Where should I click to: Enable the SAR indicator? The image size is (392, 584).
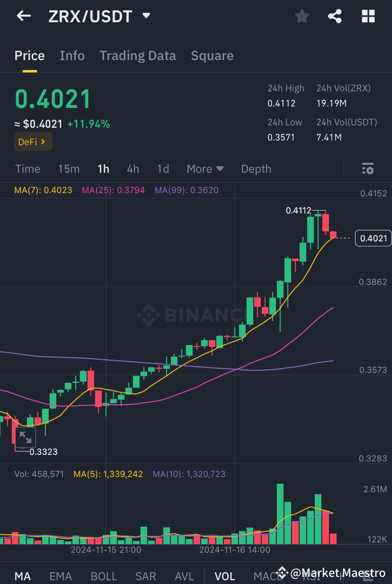click(145, 576)
